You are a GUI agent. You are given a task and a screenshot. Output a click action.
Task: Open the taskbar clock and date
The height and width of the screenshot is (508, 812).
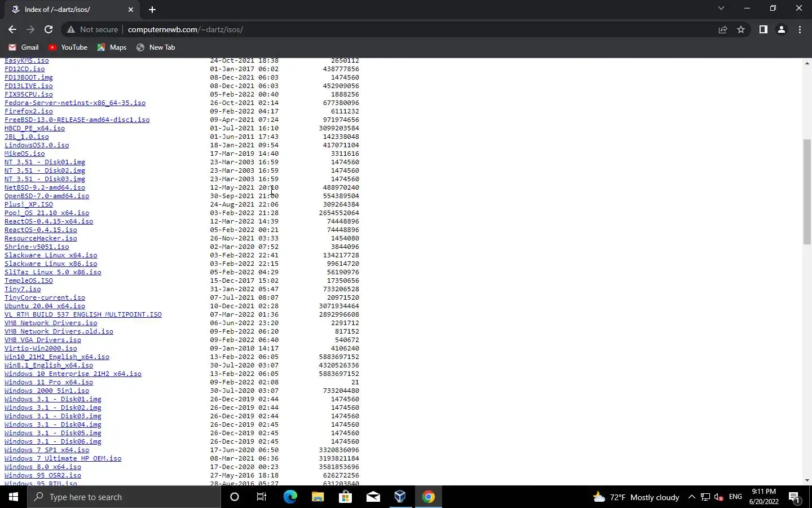tap(764, 497)
